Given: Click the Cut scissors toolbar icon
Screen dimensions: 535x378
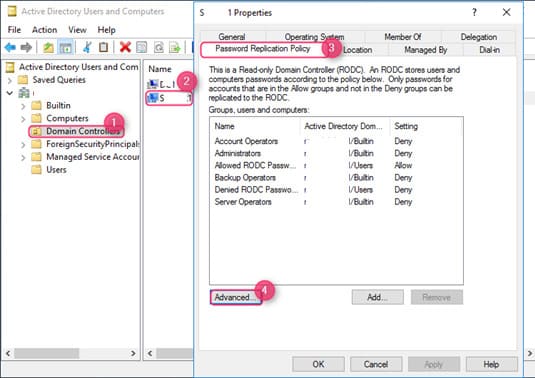Looking at the screenshot, I should coord(88,47).
